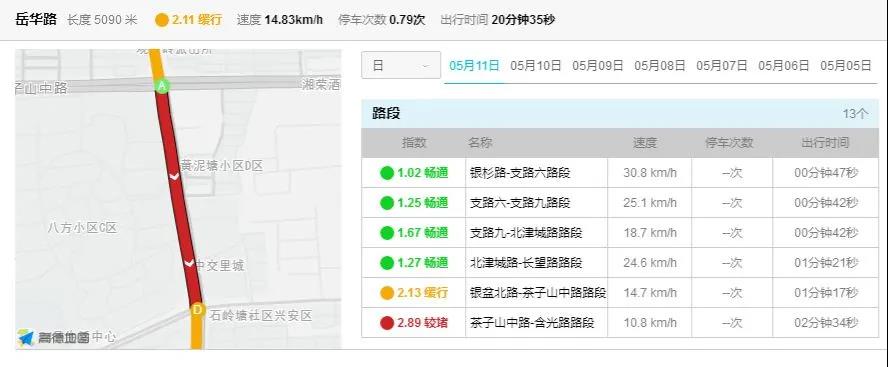Click the orange dot for index 2.13
The height and width of the screenshot is (367, 888).
click(387, 293)
